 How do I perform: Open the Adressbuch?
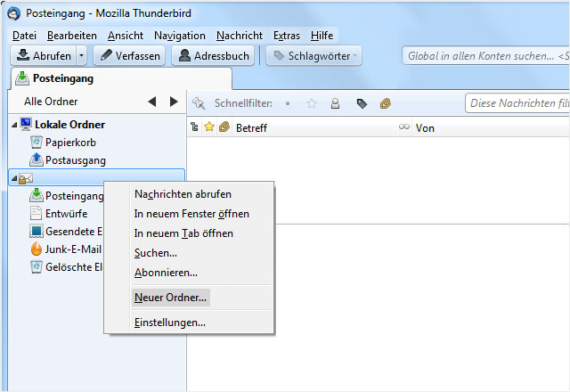tap(213, 55)
